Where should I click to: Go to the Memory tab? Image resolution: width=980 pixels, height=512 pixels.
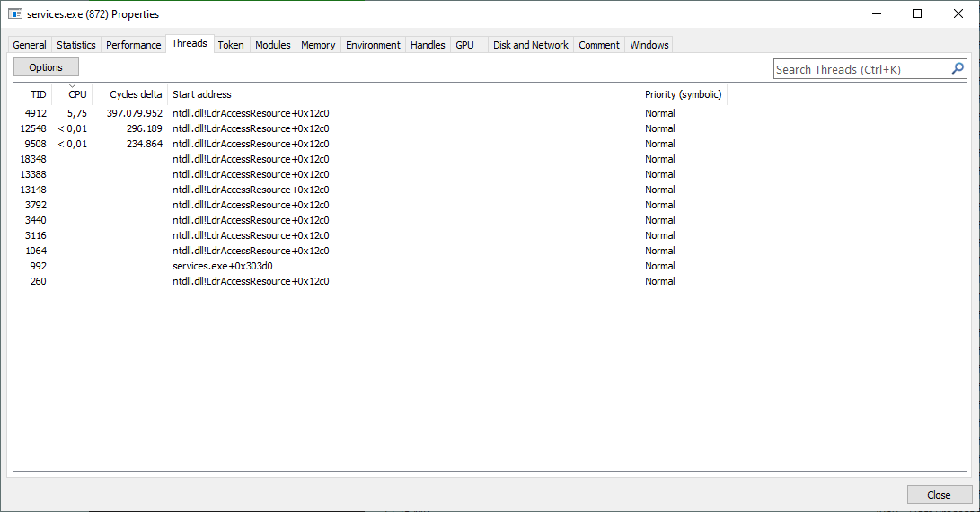[x=318, y=45]
